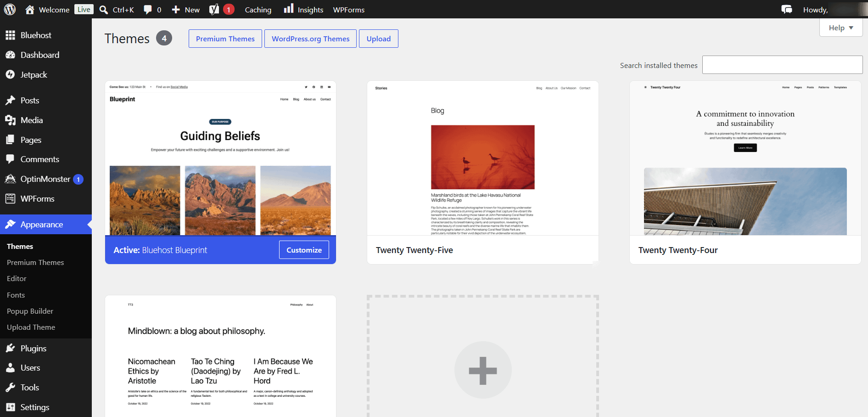The width and height of the screenshot is (868, 417).
Task: Customize the active Bluehost Blueprint theme
Action: 304,250
